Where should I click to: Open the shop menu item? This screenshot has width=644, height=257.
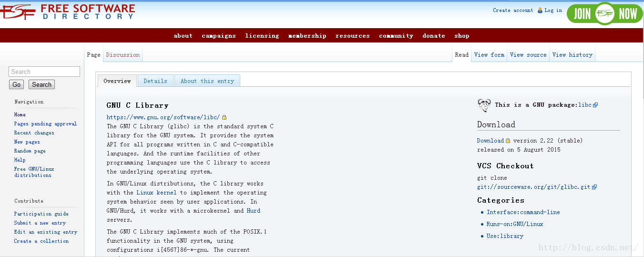coord(462,36)
